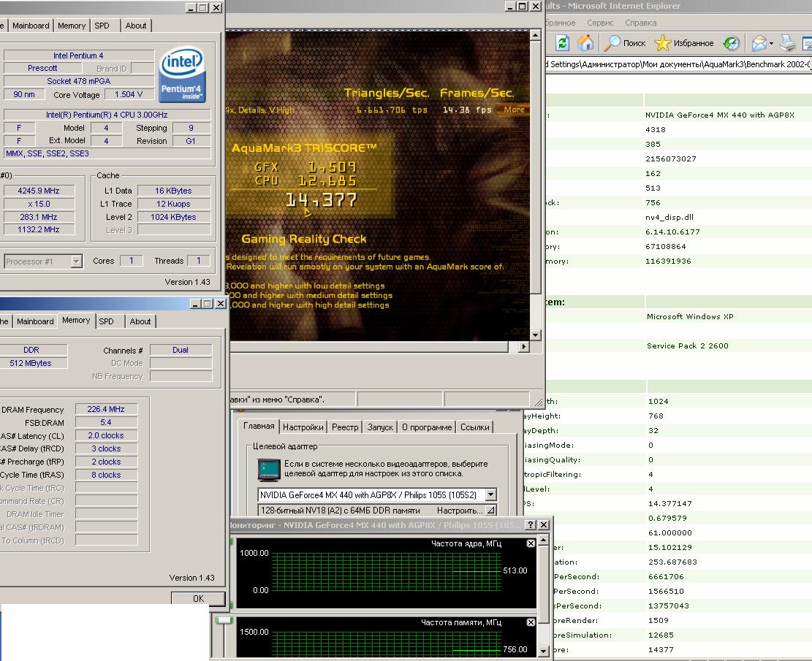Screen dimensions: 812x661
Task: Click the DRAM Frequency value 226.4 MHz
Action: [106, 409]
